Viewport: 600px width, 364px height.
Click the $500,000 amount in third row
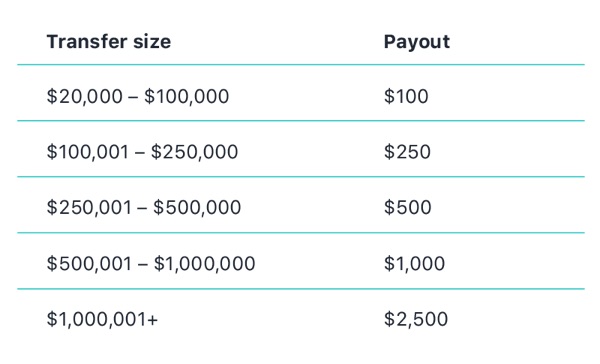coord(197,207)
